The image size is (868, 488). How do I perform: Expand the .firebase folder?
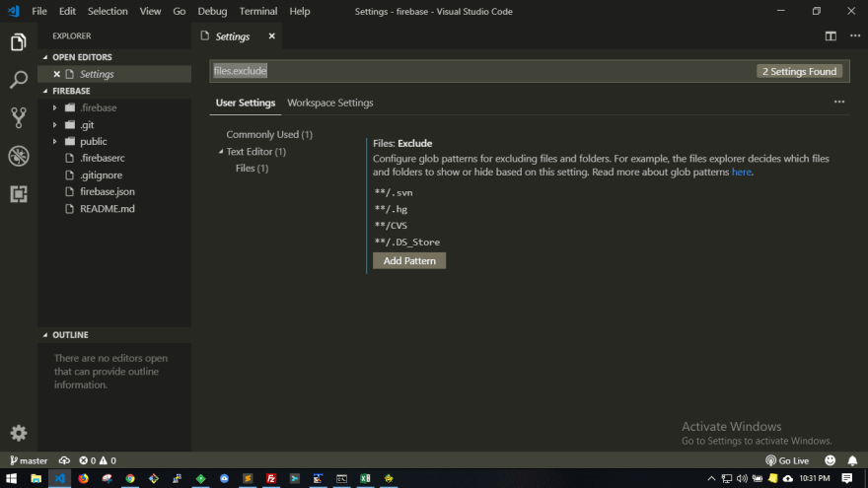[55, 107]
